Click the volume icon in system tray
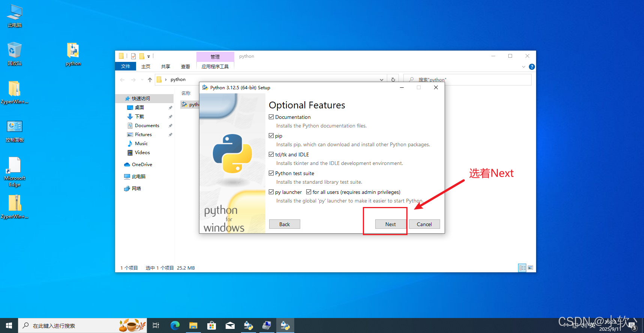Image resolution: width=644 pixels, height=333 pixels. coord(584,325)
